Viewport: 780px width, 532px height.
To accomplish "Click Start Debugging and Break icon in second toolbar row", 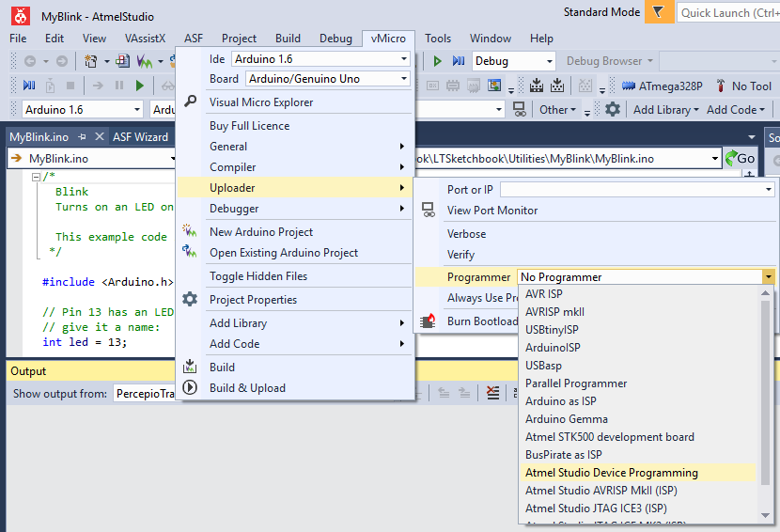I will (29, 86).
